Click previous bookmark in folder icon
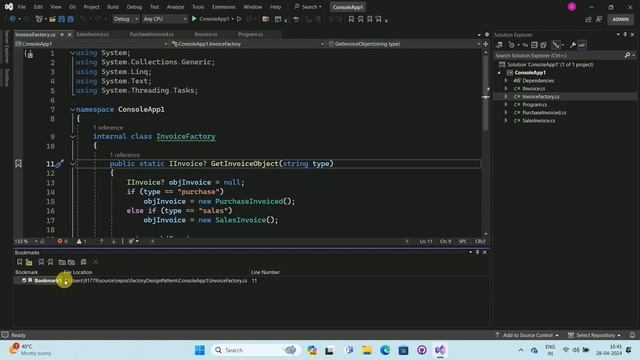640x360 pixels. (62, 262)
